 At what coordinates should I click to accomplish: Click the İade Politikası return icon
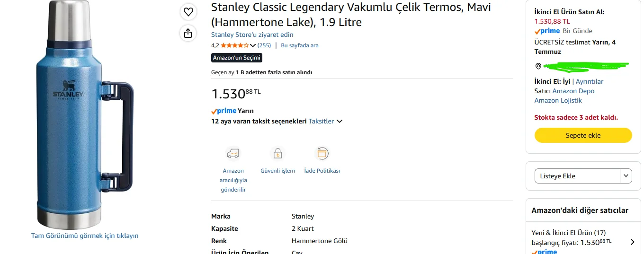coord(322,153)
